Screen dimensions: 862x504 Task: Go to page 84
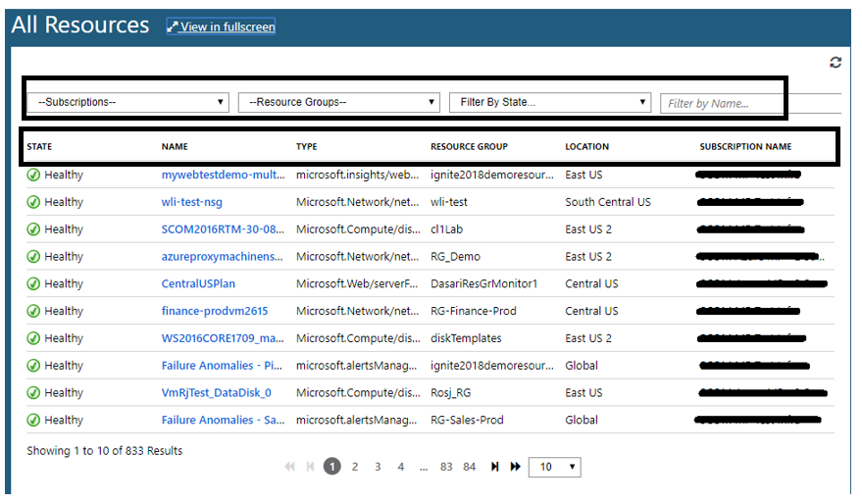pyautogui.click(x=470, y=467)
